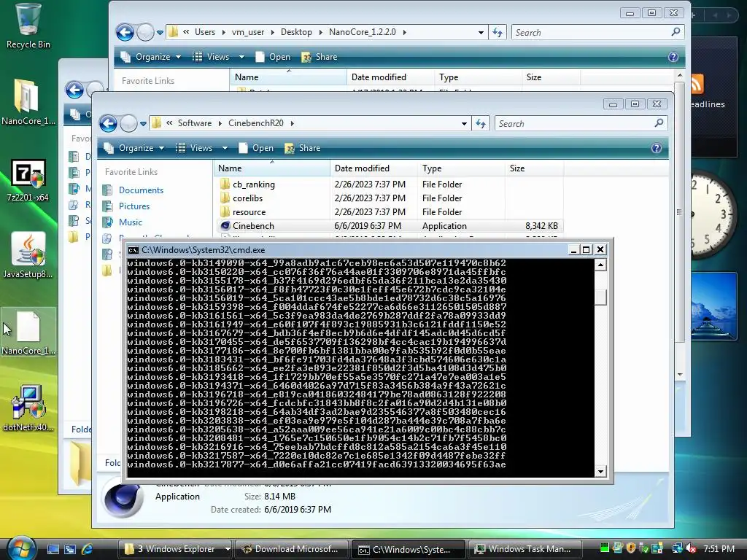Click cmd.exe scrollbar up arrow
The width and height of the screenshot is (747, 560).
(601, 265)
